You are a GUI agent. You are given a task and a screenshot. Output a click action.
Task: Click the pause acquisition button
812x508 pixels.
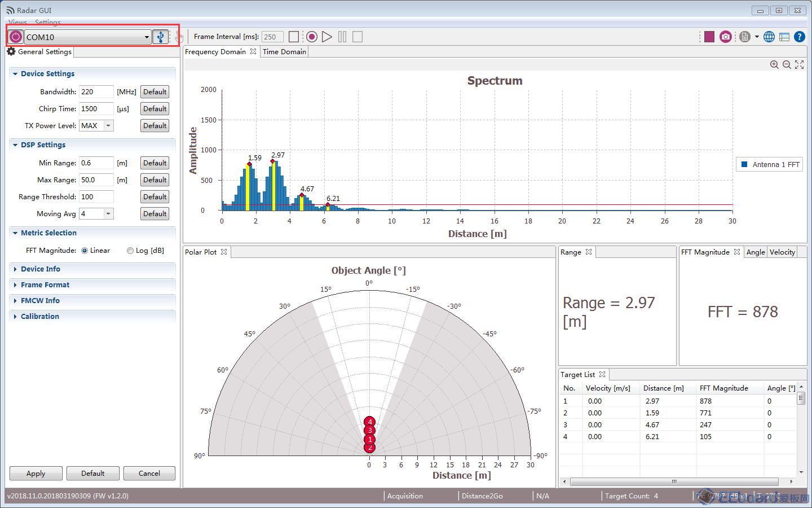pyautogui.click(x=342, y=37)
